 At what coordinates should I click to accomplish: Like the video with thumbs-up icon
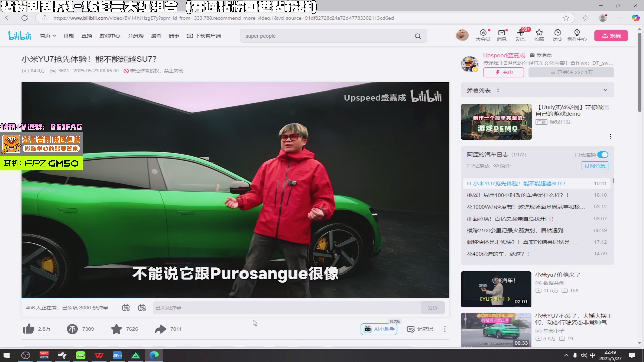coord(29,329)
